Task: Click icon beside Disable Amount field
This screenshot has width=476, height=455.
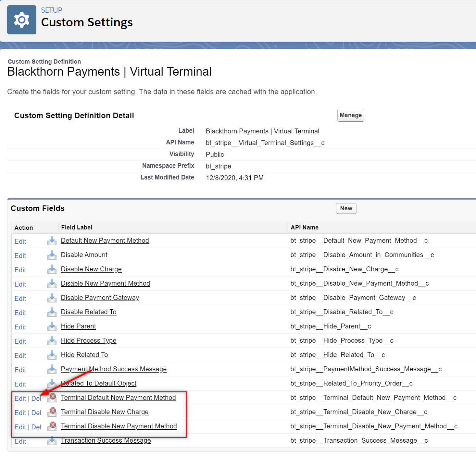Action: click(x=52, y=255)
